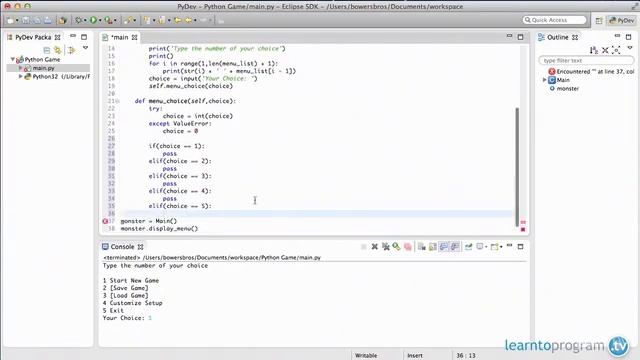640x360 pixels.
Task: Select the Console tab
Action: click(x=122, y=247)
